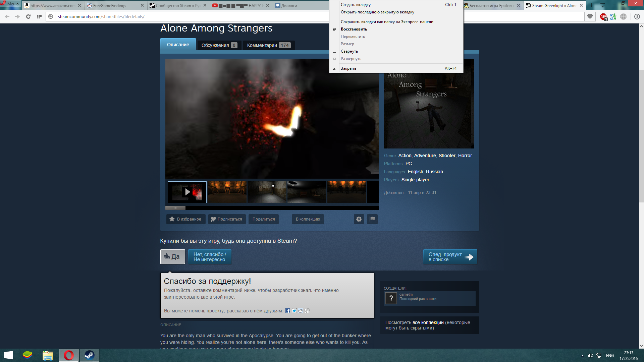Choose Создать вкладку from context menu
This screenshot has width=644, height=362.
396,5
